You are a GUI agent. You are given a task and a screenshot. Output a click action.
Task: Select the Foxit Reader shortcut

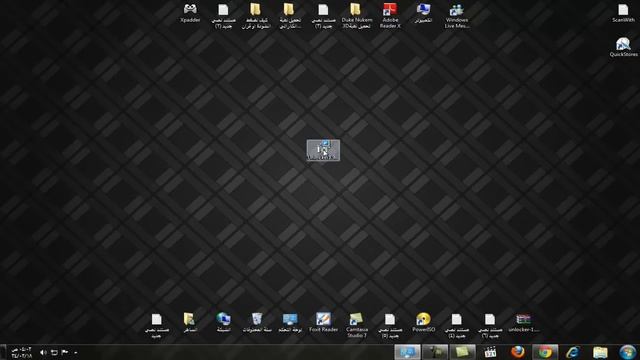(323, 322)
